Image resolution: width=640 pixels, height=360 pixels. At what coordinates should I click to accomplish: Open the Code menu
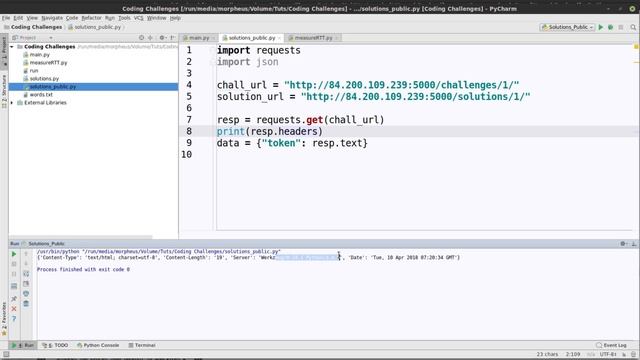click(72, 18)
